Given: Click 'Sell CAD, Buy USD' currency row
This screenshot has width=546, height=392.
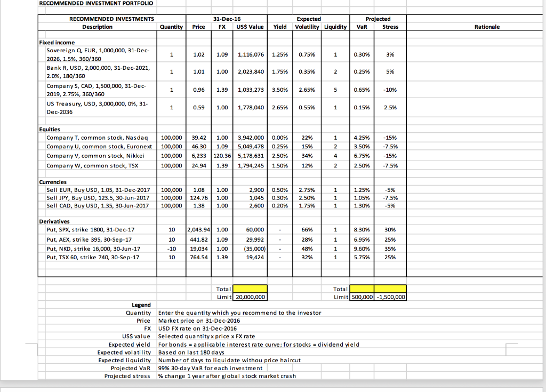Looking at the screenshot, I should [x=98, y=205].
